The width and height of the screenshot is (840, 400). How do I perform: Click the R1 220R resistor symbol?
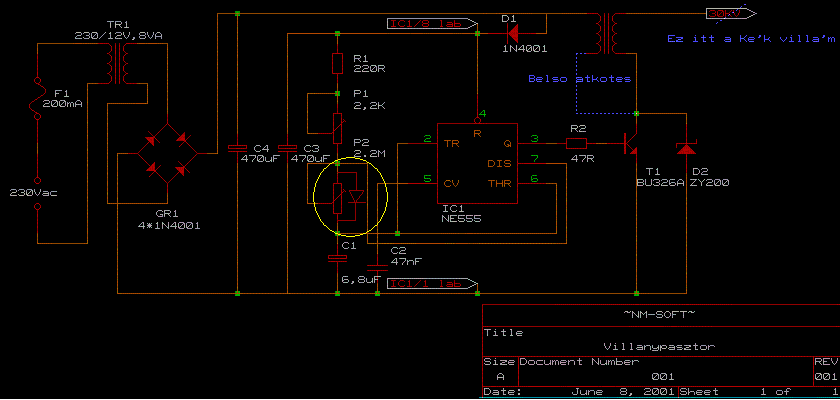(x=337, y=63)
